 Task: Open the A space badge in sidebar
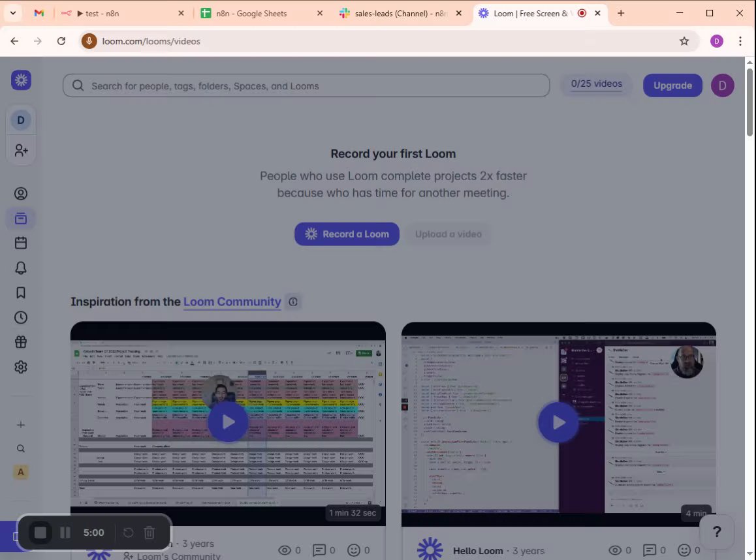tap(21, 472)
